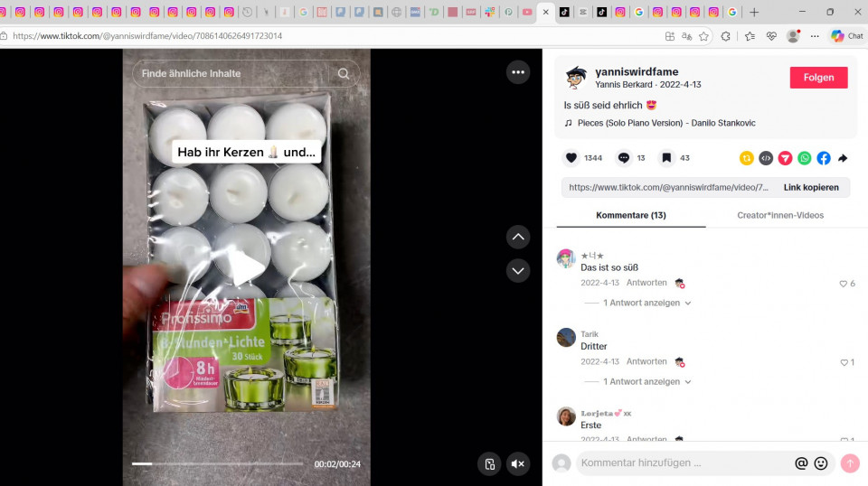This screenshot has height=486, width=868.
Task: Play the paused video
Action: (246, 267)
